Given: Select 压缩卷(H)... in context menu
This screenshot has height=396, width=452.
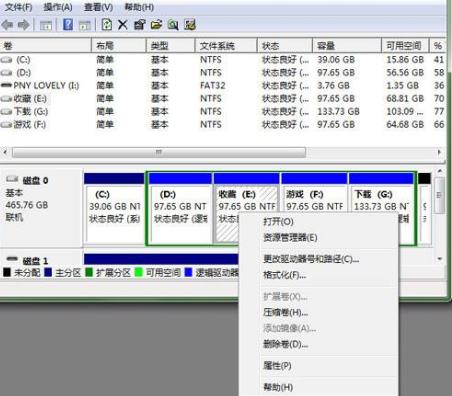Looking at the screenshot, I should (285, 313).
